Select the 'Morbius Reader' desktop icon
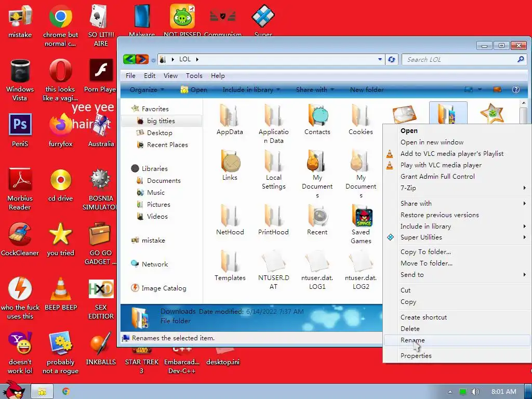532x399 pixels. pyautogui.click(x=20, y=189)
